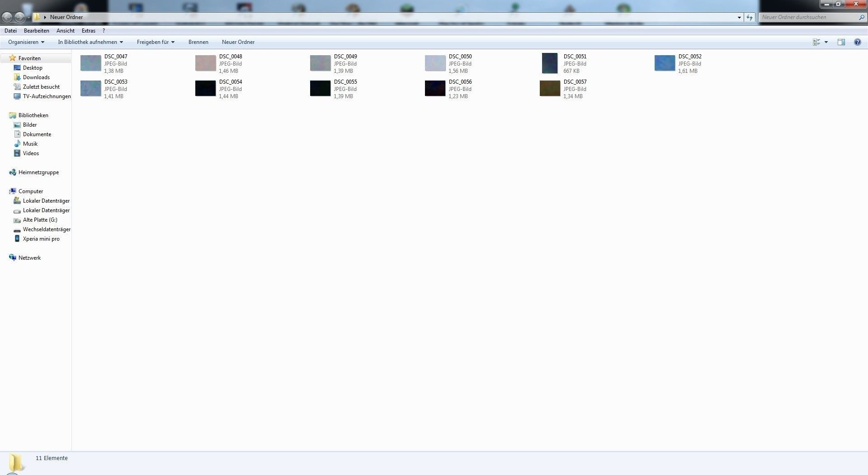Click the 11 Elemente status text
Image resolution: width=868 pixels, height=475 pixels.
[x=52, y=458]
